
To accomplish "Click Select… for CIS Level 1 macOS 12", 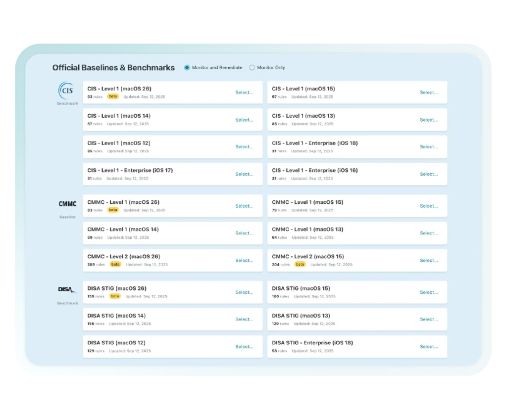I will (x=244, y=147).
